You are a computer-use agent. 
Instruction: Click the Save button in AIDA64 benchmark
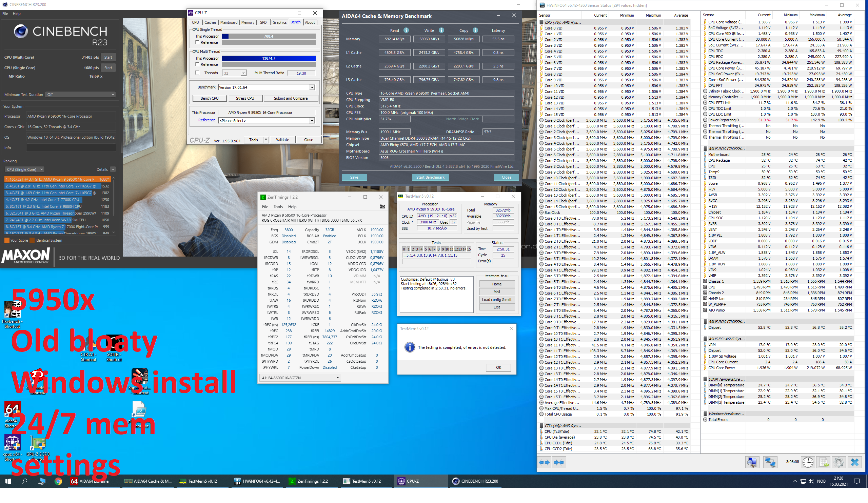click(x=354, y=177)
